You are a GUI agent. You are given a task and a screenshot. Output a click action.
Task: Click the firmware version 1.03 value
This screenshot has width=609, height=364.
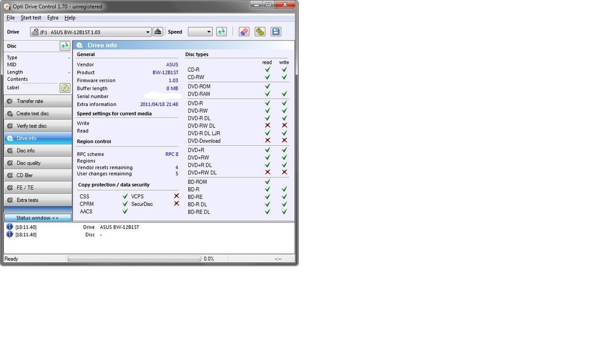[174, 81]
